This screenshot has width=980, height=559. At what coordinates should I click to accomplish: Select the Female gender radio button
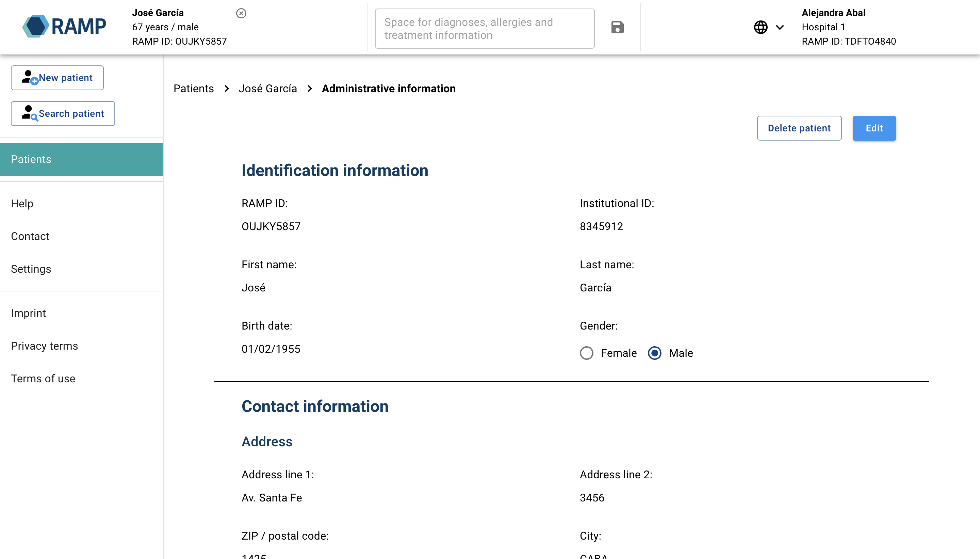pyautogui.click(x=586, y=353)
